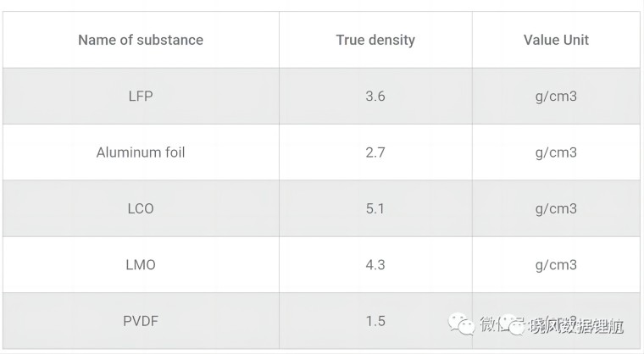Image resolution: width=644 pixels, height=354 pixels.
Task: Click the second WeChat bubble icon in watermark
Action: [x=514, y=324]
